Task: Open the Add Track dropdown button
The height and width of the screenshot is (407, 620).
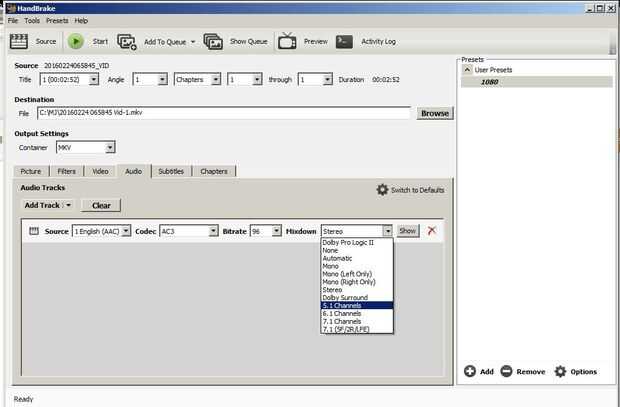Action: click(47, 205)
